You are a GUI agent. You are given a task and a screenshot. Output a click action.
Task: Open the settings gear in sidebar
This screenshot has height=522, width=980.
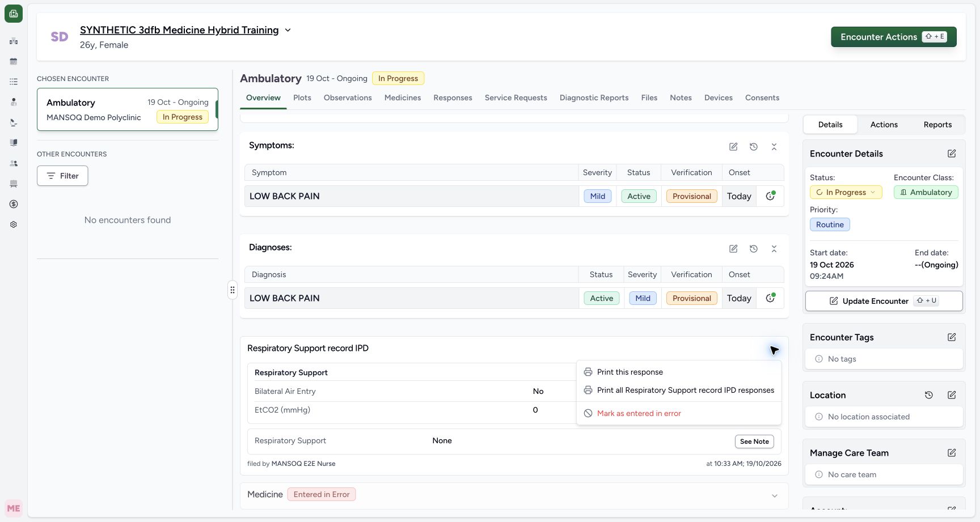(x=14, y=224)
